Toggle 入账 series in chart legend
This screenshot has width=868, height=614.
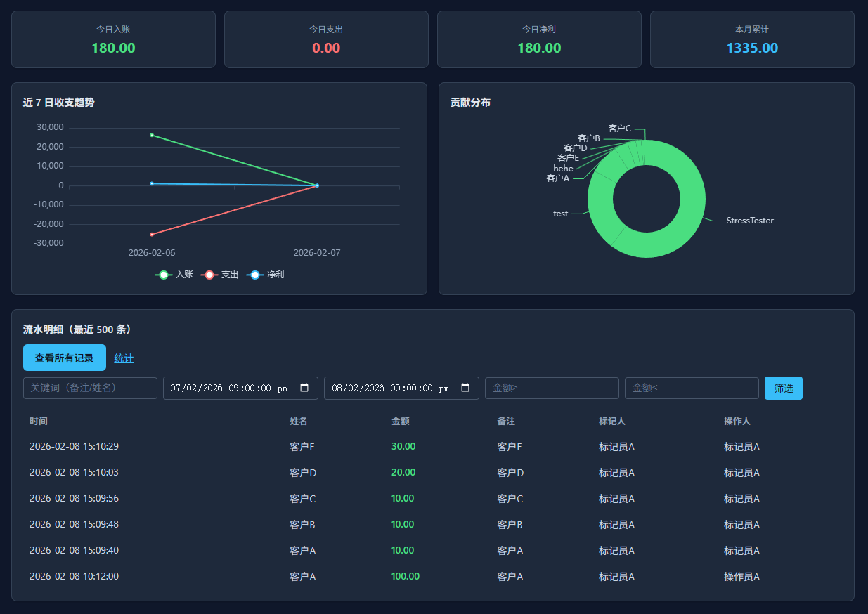(x=174, y=275)
